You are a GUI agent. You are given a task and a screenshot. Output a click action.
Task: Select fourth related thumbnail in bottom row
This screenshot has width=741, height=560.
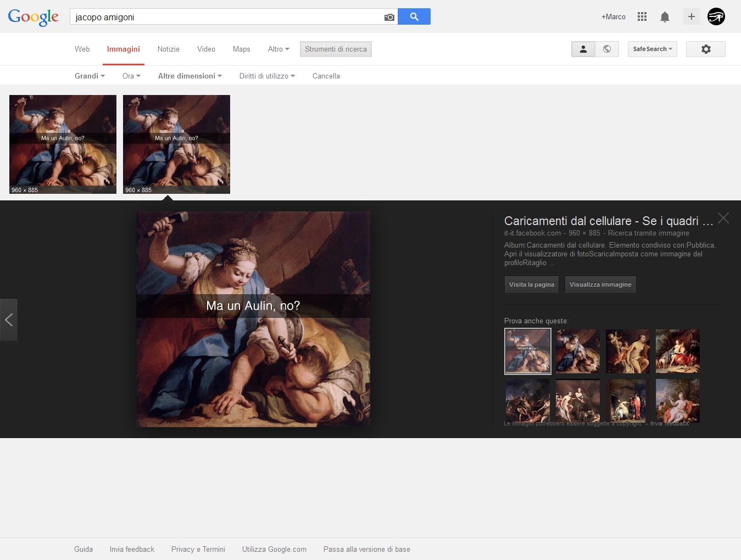point(678,401)
